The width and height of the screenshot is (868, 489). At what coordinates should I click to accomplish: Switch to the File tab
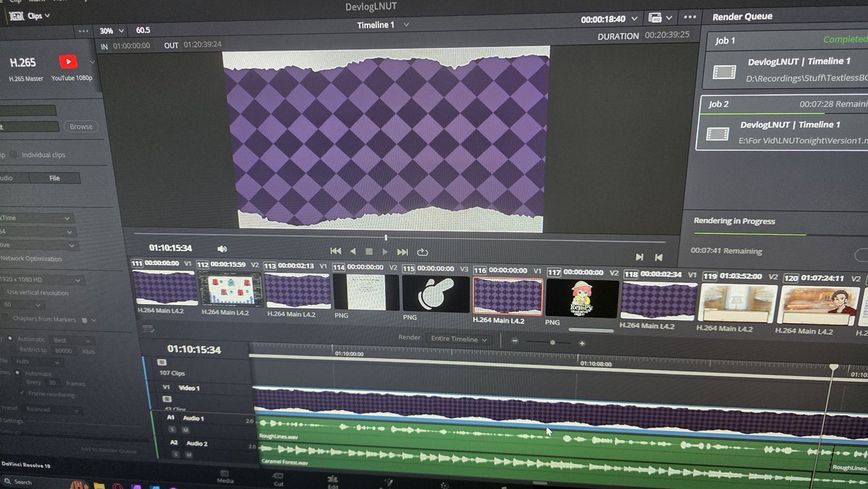56,178
